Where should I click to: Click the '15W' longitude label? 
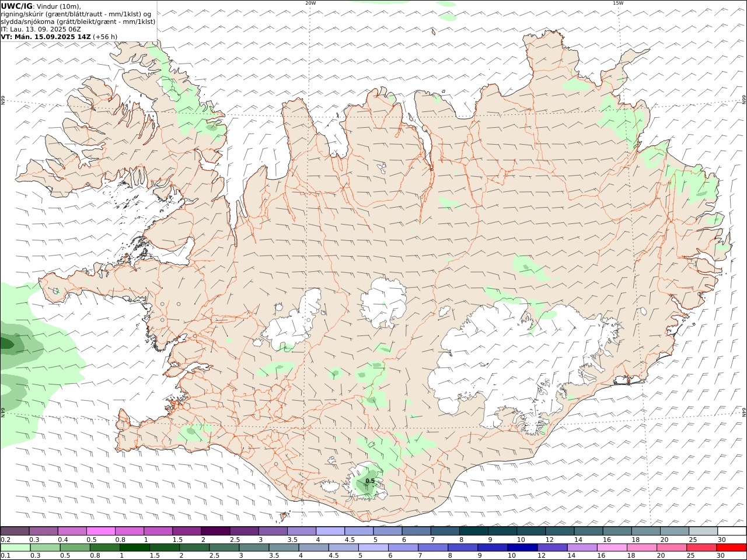[x=618, y=3]
